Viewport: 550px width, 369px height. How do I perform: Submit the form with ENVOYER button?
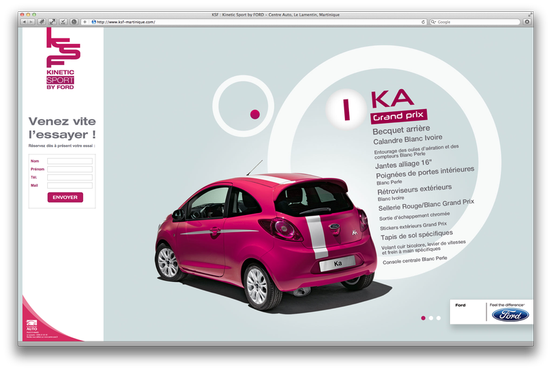[65, 197]
